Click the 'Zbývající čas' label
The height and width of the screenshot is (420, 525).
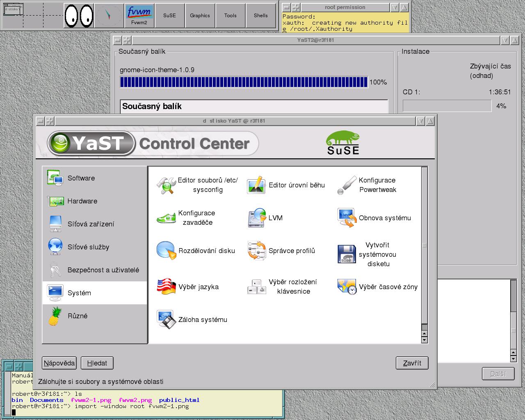[x=491, y=66]
